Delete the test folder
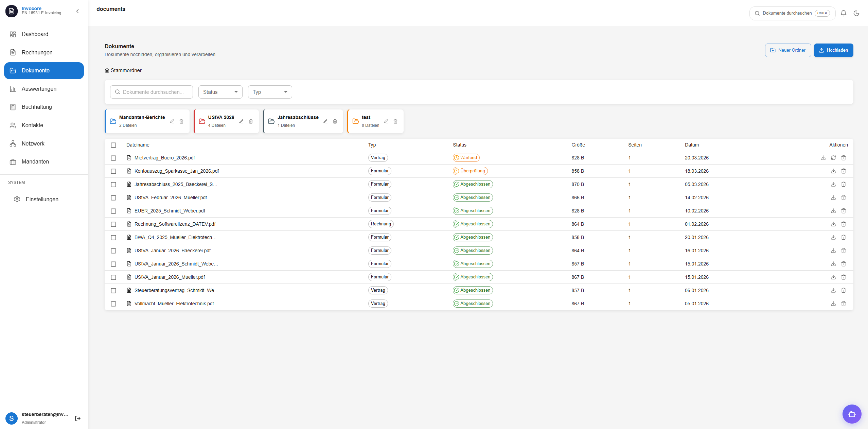 coord(395,121)
